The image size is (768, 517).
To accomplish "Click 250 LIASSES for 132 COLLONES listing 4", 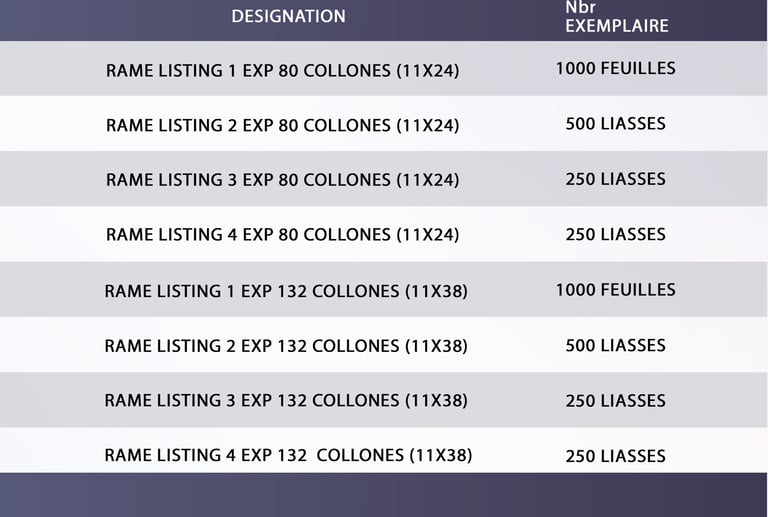I will tap(615, 456).
